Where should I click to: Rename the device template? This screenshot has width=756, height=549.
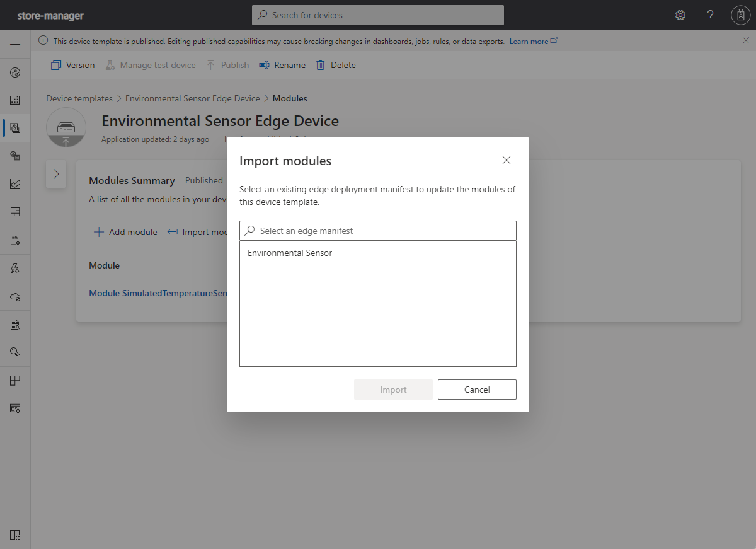(x=282, y=65)
